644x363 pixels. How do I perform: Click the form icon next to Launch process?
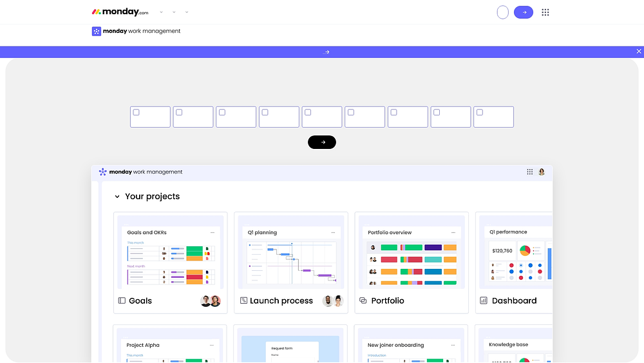243,300
